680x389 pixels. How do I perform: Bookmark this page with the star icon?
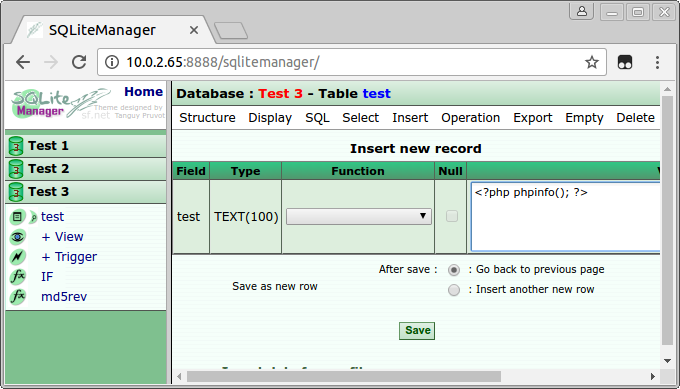tap(592, 62)
